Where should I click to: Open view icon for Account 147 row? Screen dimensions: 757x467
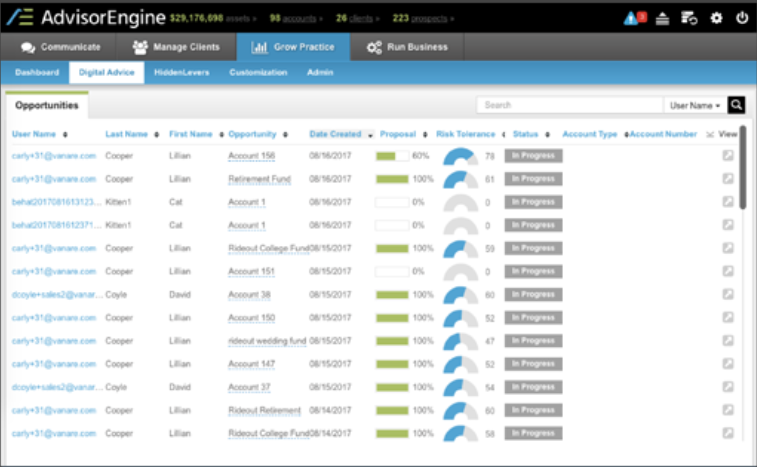[728, 364]
